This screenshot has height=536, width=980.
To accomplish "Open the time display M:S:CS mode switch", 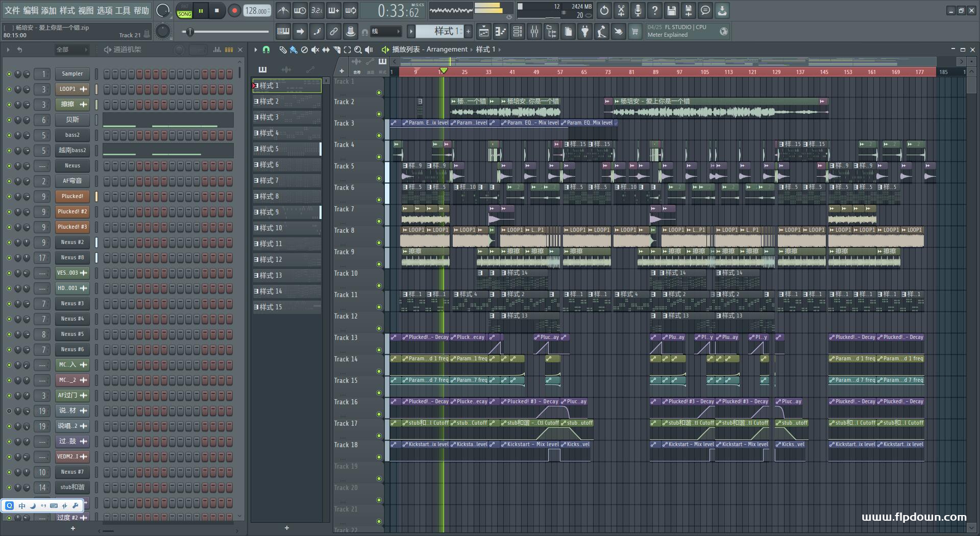I will coord(418,5).
